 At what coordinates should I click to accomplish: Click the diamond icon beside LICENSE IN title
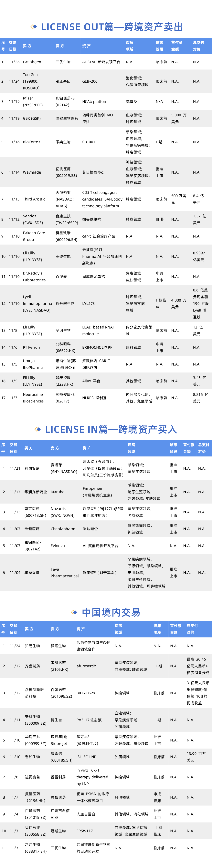[x=38, y=429]
